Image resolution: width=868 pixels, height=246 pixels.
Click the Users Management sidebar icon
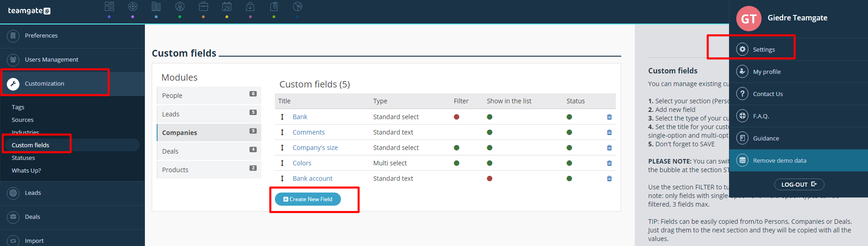point(13,59)
